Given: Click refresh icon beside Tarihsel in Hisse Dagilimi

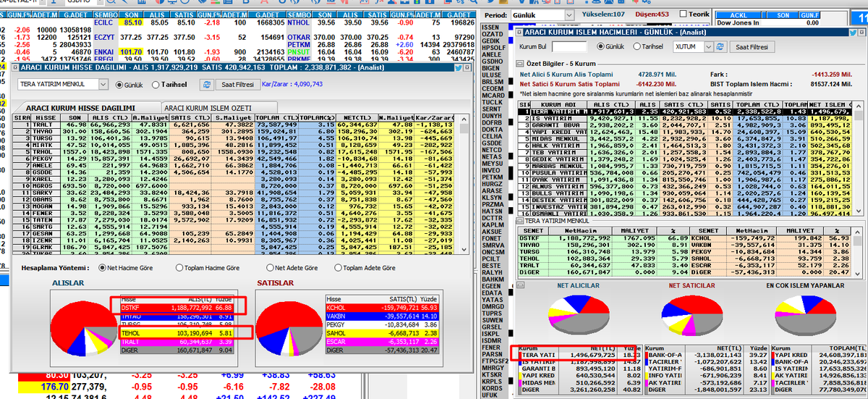Looking at the screenshot, I should (x=207, y=84).
